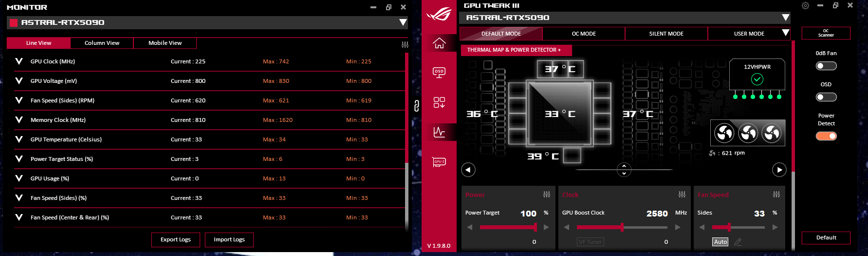868x256 pixels.
Task: Click the link chain icon between windows
Action: [417, 105]
